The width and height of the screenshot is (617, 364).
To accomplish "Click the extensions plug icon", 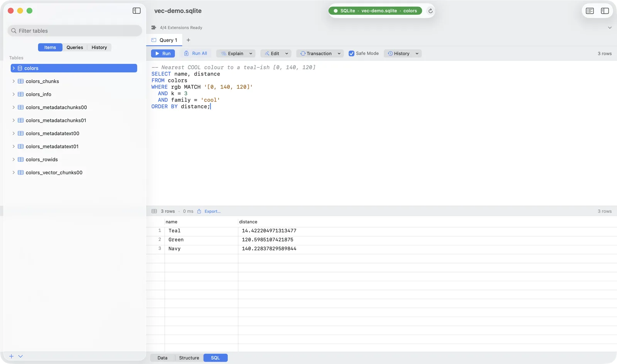I will [154, 28].
